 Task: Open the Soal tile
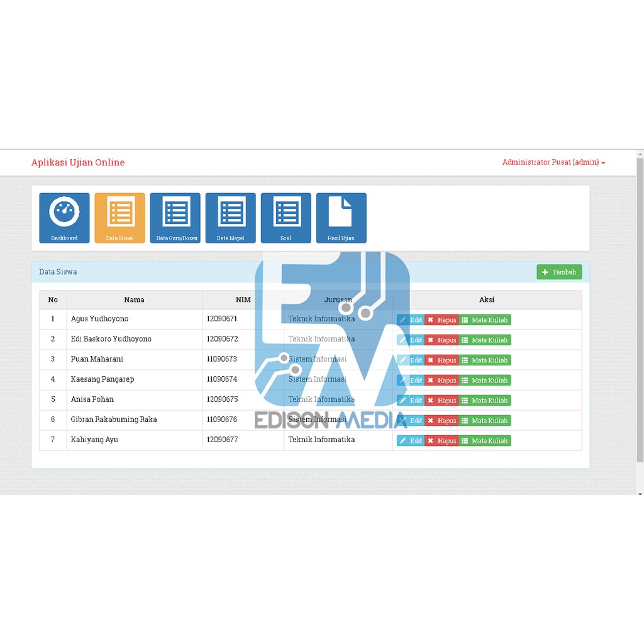click(x=286, y=218)
